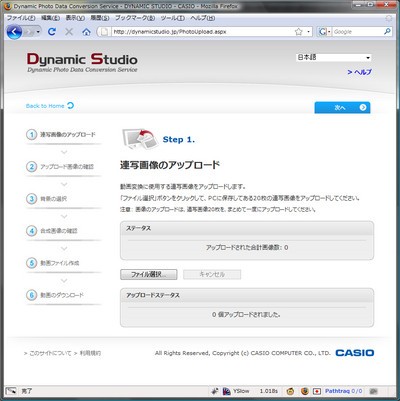Click the Pathtraq status bar entry
The width and height of the screenshot is (400, 401).
click(x=343, y=391)
